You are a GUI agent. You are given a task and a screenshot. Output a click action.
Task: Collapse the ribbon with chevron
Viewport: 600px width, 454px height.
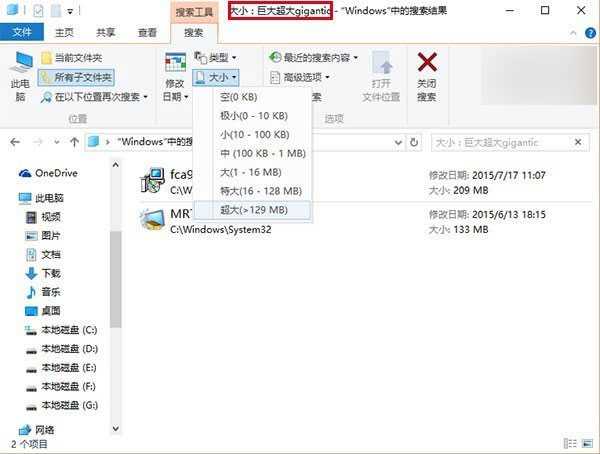[x=573, y=33]
